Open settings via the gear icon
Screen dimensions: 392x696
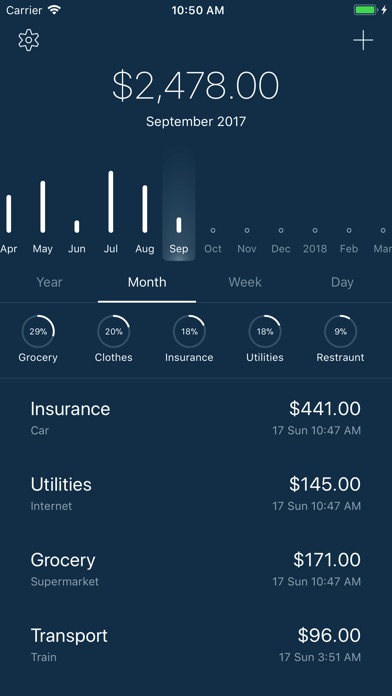tap(29, 40)
